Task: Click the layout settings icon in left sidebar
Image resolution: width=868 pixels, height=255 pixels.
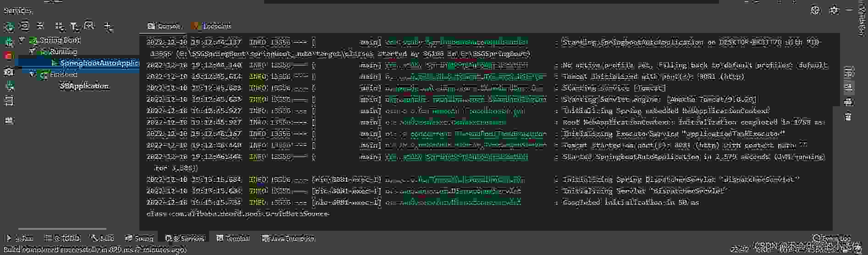Action: point(9,101)
